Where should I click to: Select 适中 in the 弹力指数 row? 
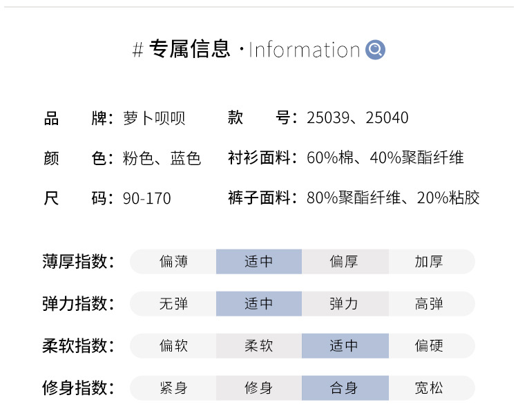pos(259,304)
